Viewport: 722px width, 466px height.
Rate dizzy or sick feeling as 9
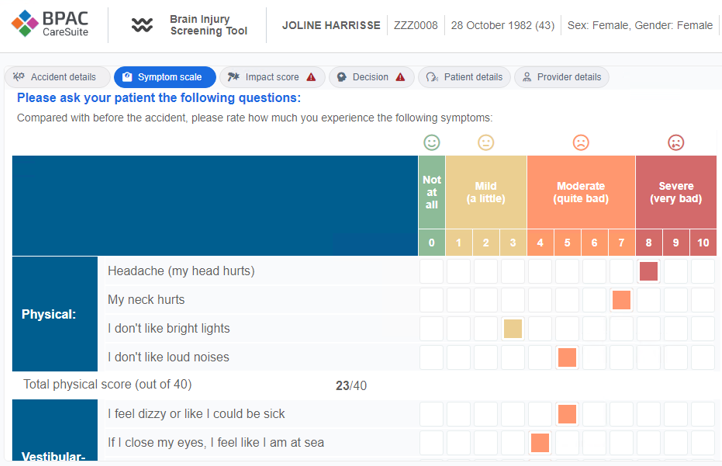[676, 414]
